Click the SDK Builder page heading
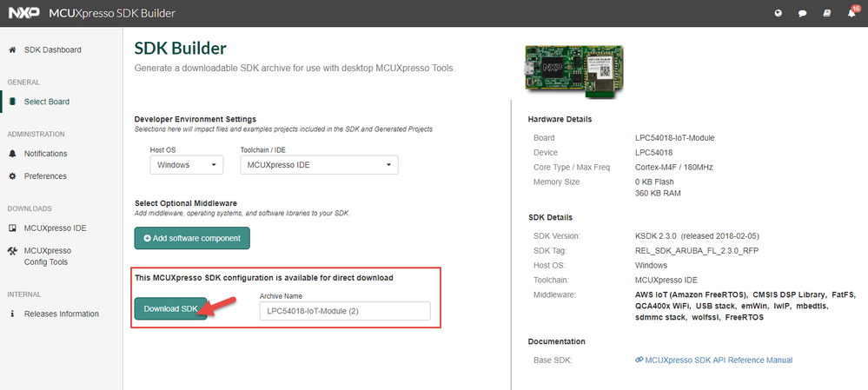The width and height of the screenshot is (868, 390). point(181,49)
